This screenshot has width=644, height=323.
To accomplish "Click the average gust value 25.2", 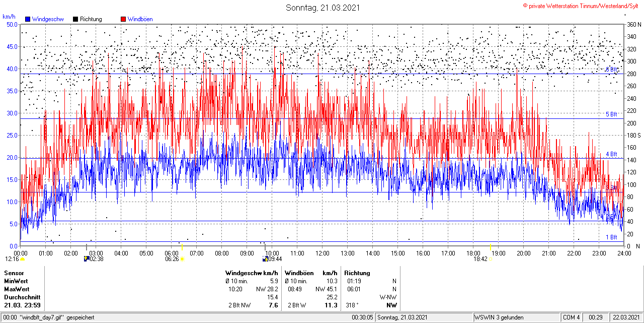I will click(332, 297).
